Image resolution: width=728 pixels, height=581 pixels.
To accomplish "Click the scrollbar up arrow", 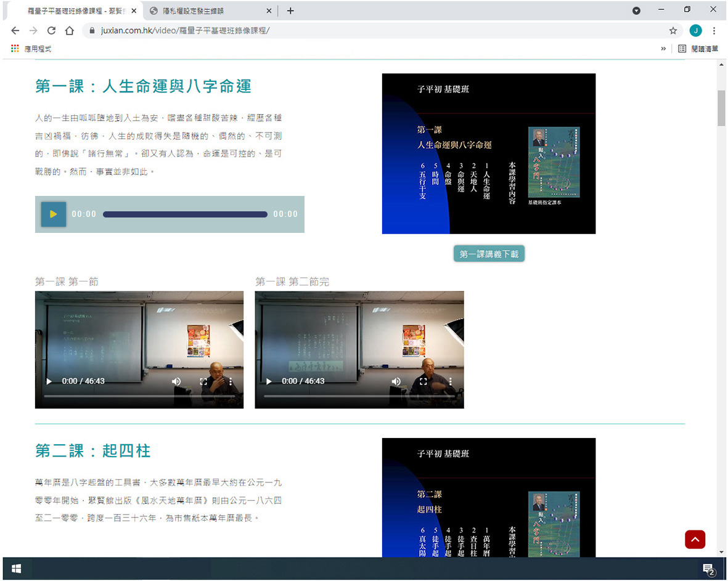I will (721, 65).
